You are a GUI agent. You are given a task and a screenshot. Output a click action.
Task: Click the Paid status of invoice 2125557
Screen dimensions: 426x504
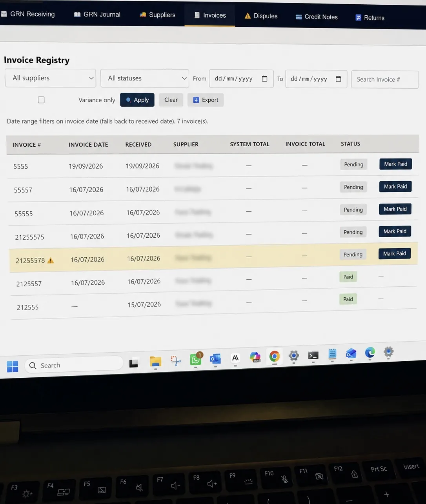[348, 277]
